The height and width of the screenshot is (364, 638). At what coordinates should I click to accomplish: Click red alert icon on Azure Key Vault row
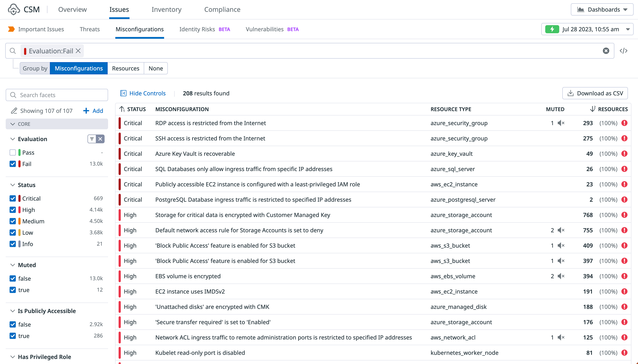point(624,154)
